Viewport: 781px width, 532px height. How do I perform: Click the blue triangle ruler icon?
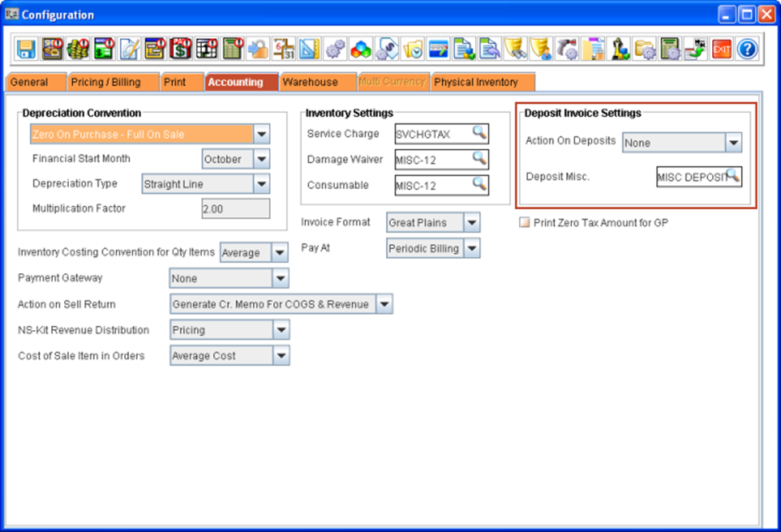[x=309, y=50]
